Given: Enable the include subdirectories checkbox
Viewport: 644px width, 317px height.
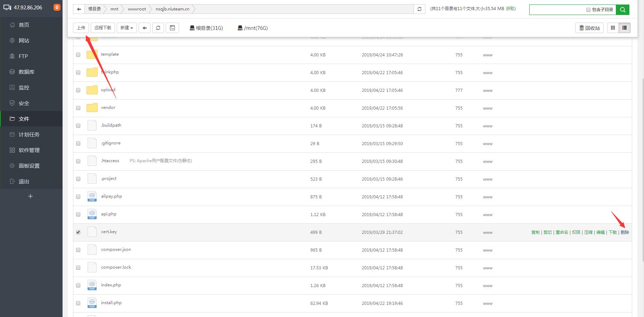Looking at the screenshot, I should pyautogui.click(x=588, y=10).
